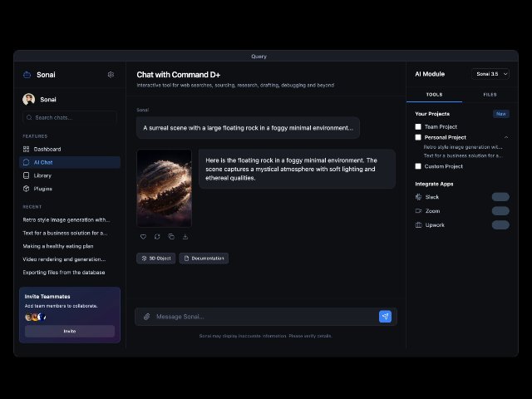Image resolution: width=532 pixels, height=399 pixels.
Task: Open recent chat Exporting files from the database
Action: click(x=64, y=273)
